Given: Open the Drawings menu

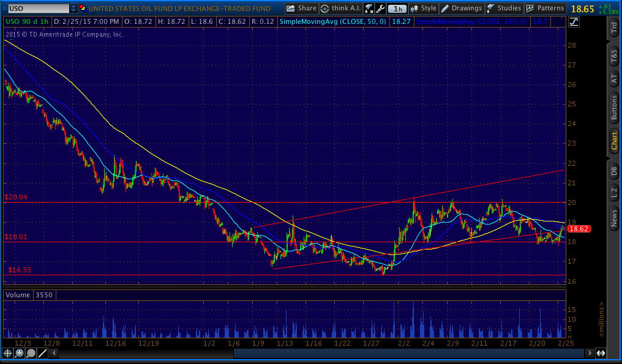Looking at the screenshot, I should [x=462, y=9].
